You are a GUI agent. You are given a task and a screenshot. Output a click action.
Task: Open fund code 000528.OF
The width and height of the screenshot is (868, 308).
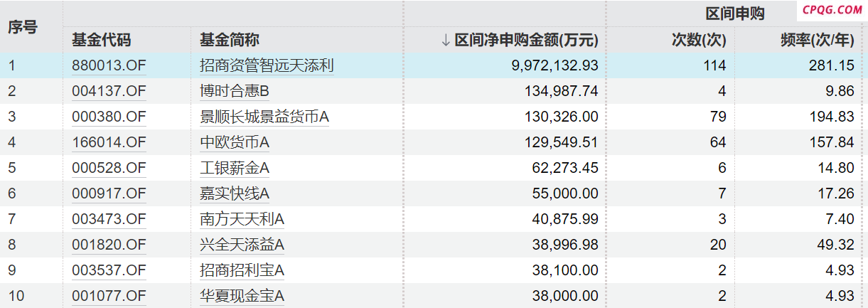109,168
